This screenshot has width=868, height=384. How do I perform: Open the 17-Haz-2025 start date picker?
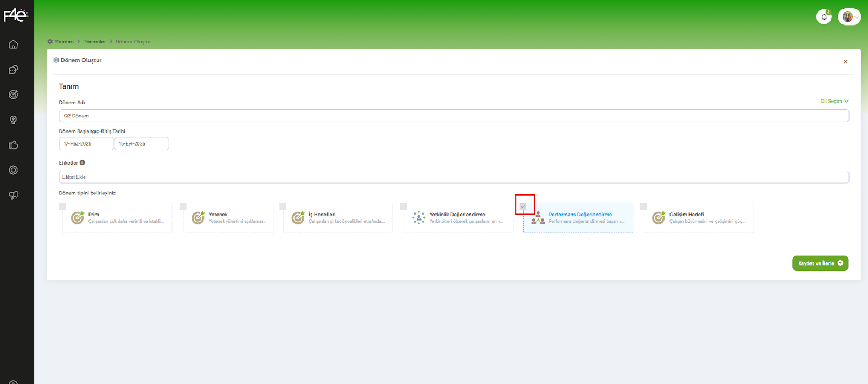pos(86,144)
